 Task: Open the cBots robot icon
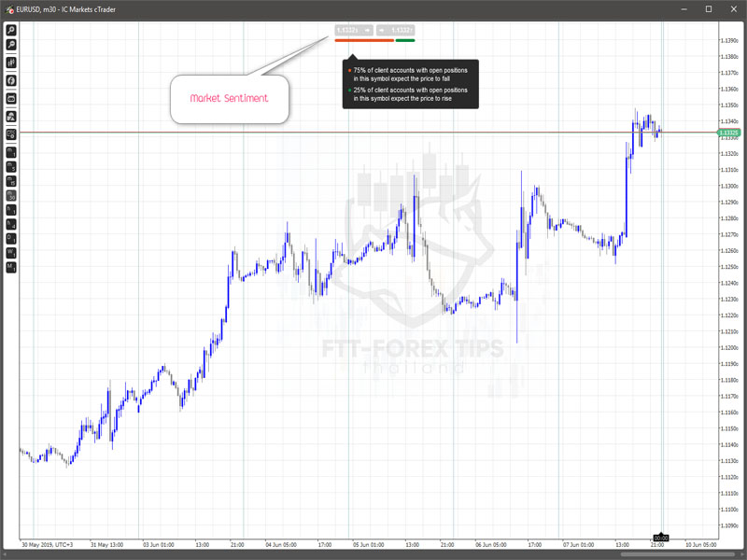[11, 99]
